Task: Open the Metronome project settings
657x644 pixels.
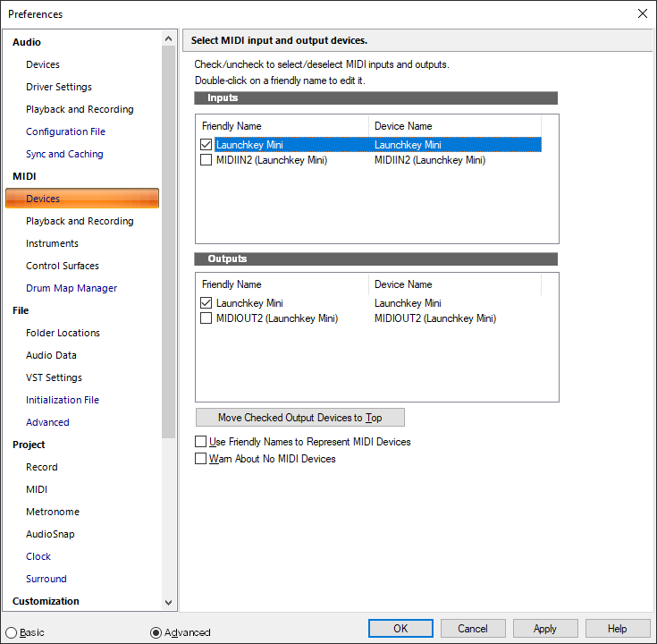Action: point(53,512)
